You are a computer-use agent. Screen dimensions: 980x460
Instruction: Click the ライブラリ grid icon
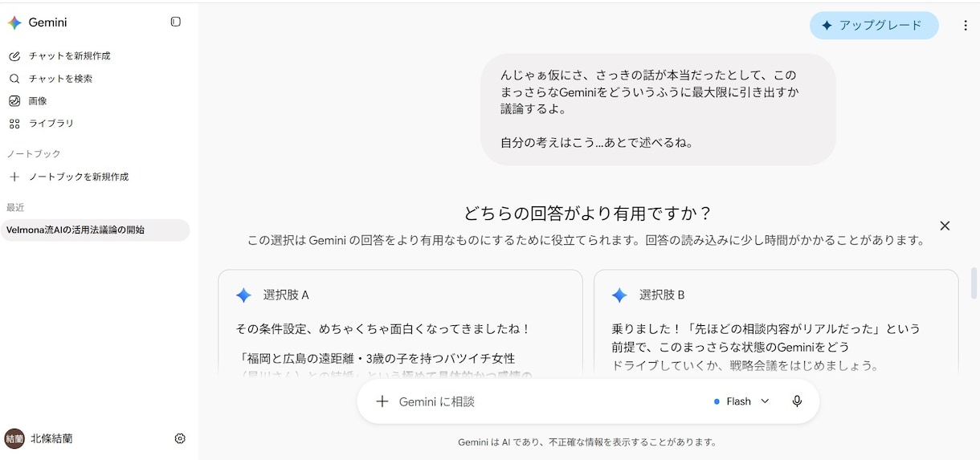(x=14, y=124)
